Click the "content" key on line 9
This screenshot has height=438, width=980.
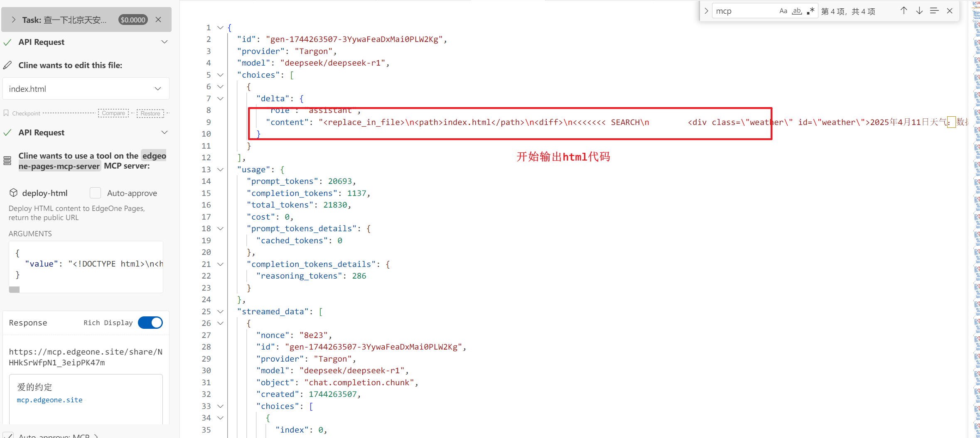tap(287, 122)
